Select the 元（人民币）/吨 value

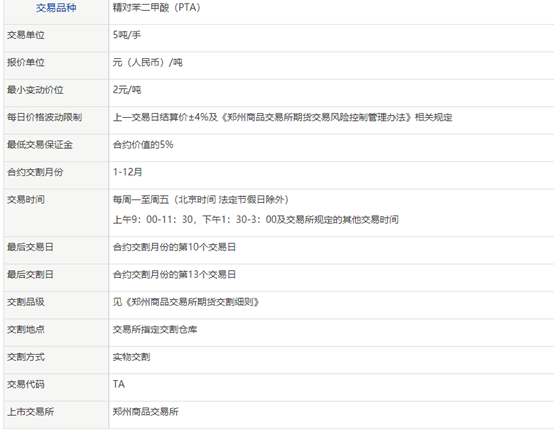click(x=148, y=63)
